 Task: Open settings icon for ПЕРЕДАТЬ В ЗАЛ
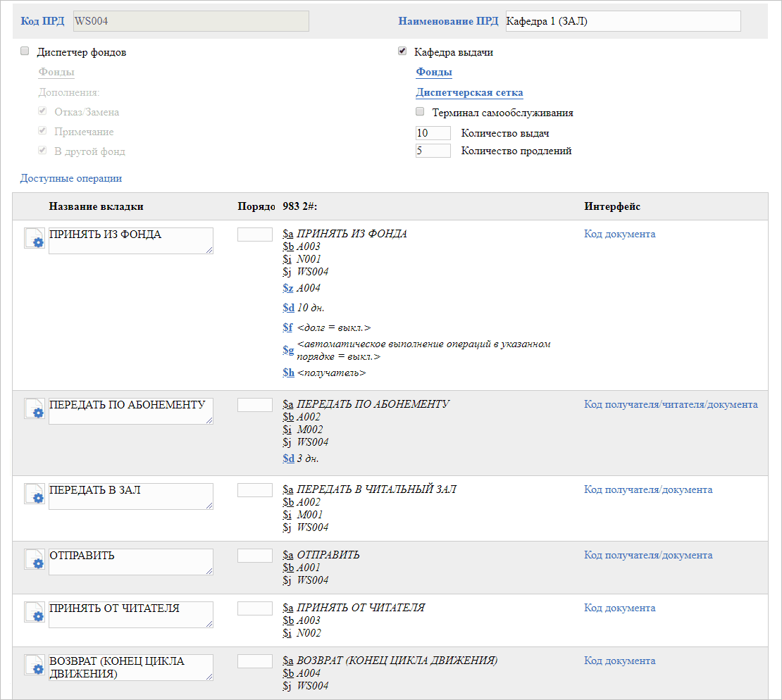[35, 494]
